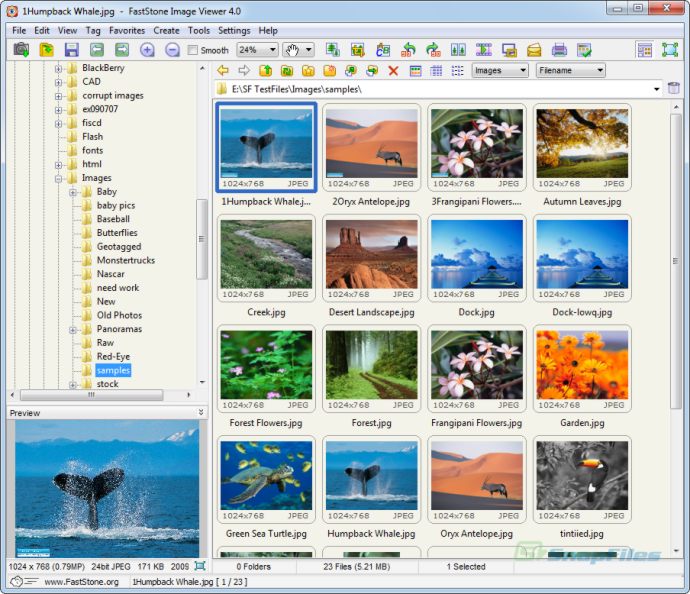Image resolution: width=690 pixels, height=594 pixels.
Task: Click the Move to Folder icon
Action: [x=372, y=70]
